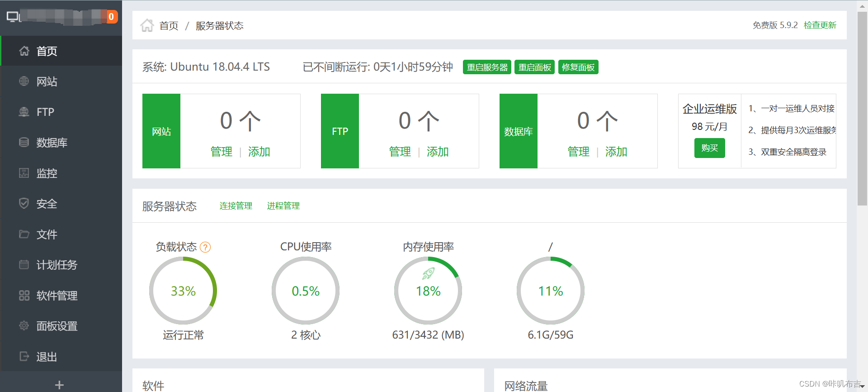This screenshot has height=392, width=868.
Task: Click the 企业运维版 title text
Action: (709, 109)
